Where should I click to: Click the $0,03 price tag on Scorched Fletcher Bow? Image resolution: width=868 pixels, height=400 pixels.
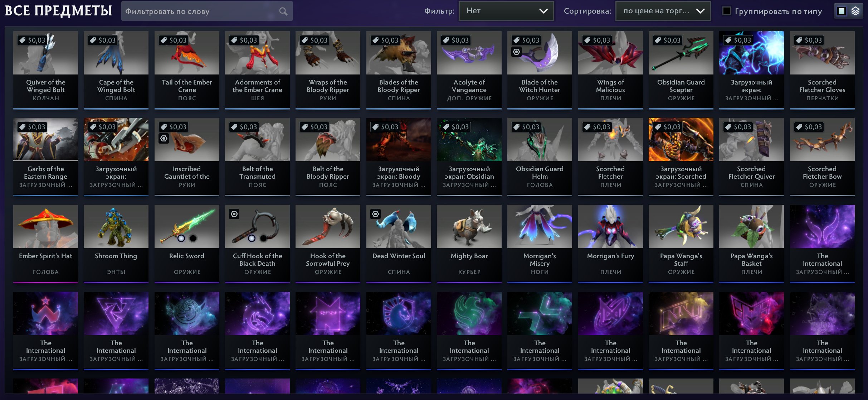coord(809,127)
